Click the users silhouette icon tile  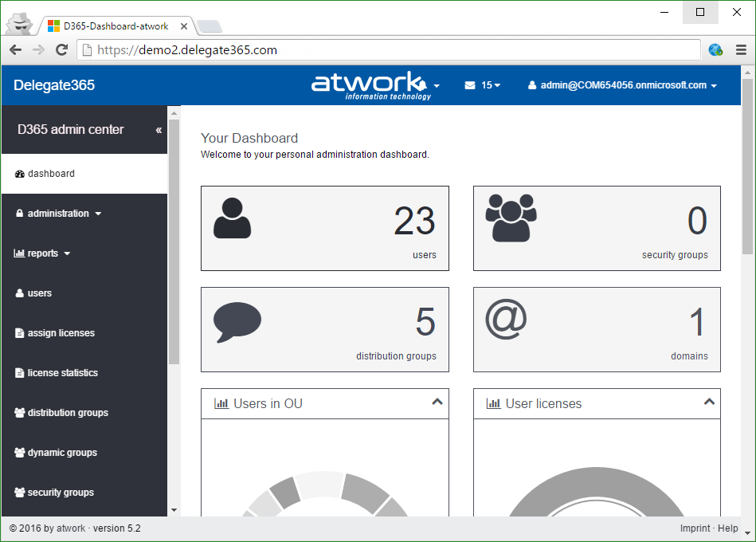[x=232, y=218]
